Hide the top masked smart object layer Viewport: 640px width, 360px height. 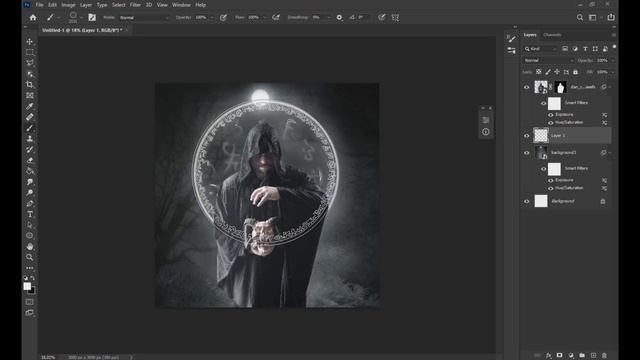527,87
